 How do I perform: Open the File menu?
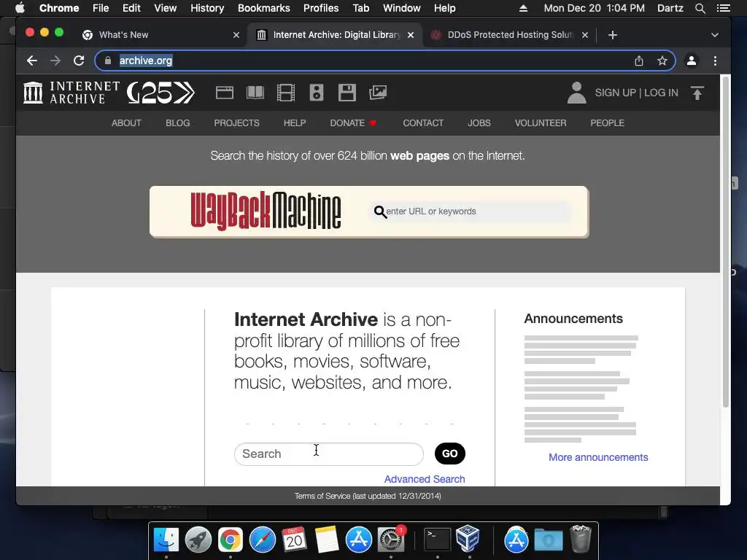point(101,8)
